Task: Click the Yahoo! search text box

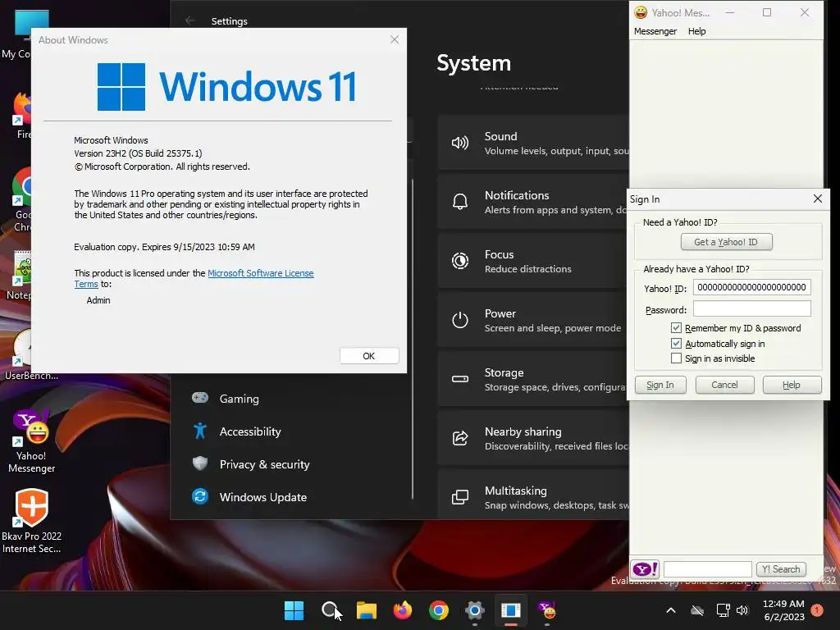Action: point(707,569)
